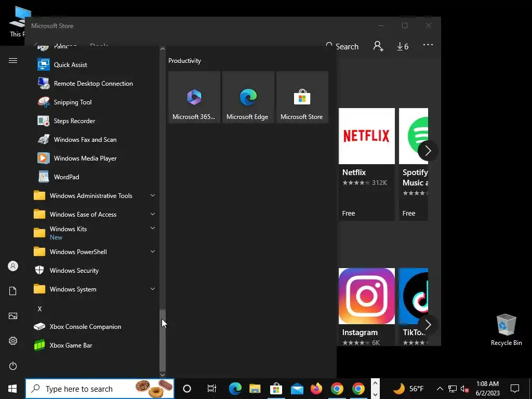This screenshot has width=532, height=399.
Task: Click the Windows Start button
Action: pyautogui.click(x=12, y=389)
